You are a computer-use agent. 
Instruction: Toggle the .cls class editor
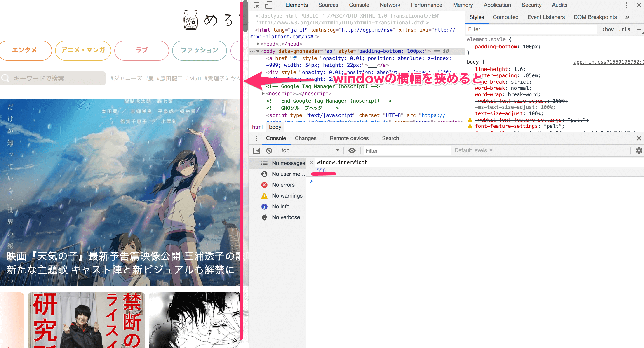[625, 29]
